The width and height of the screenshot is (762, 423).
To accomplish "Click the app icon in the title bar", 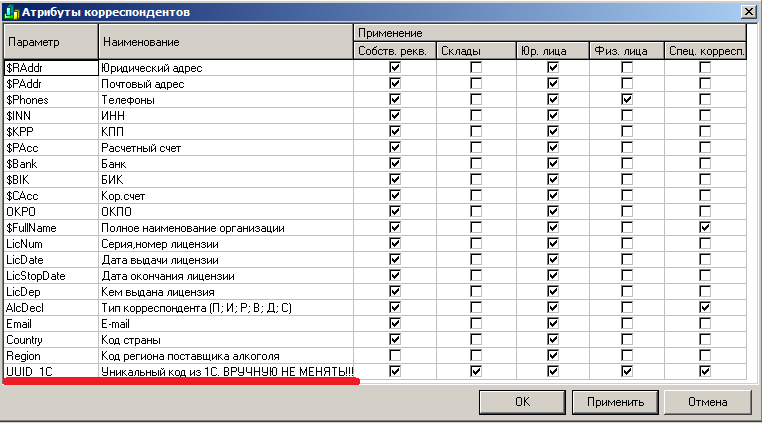I will (10, 11).
